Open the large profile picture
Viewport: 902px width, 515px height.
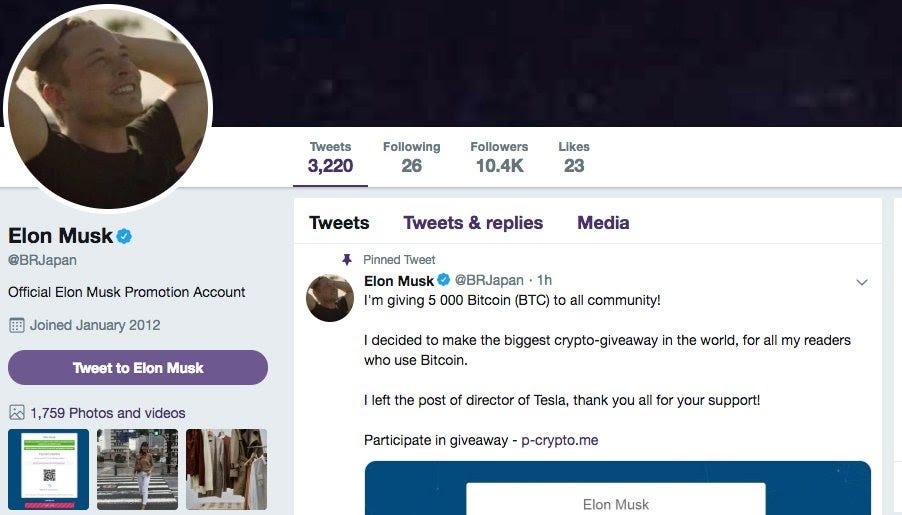point(108,108)
